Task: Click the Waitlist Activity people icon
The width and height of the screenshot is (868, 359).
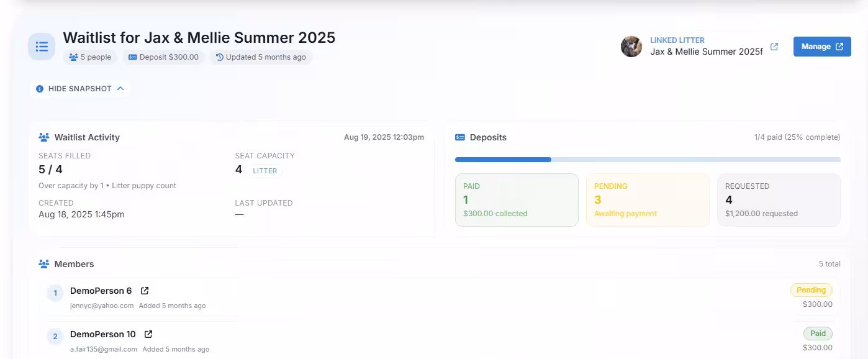Action: point(44,137)
